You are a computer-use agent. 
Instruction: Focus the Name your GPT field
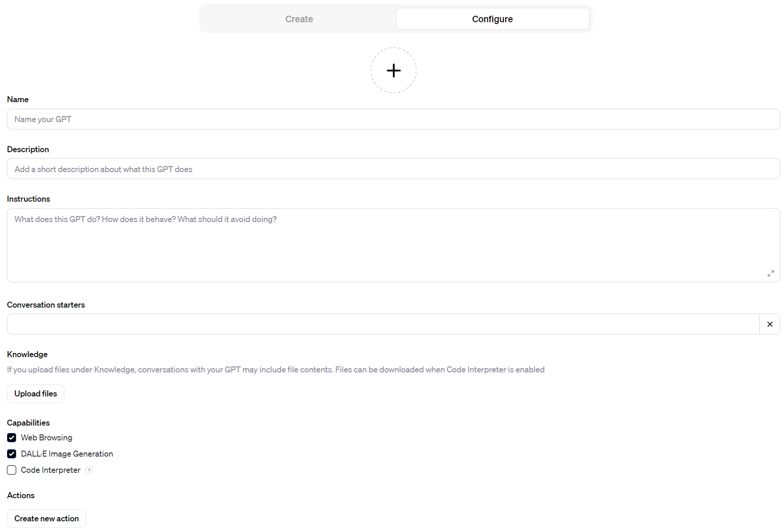(394, 119)
